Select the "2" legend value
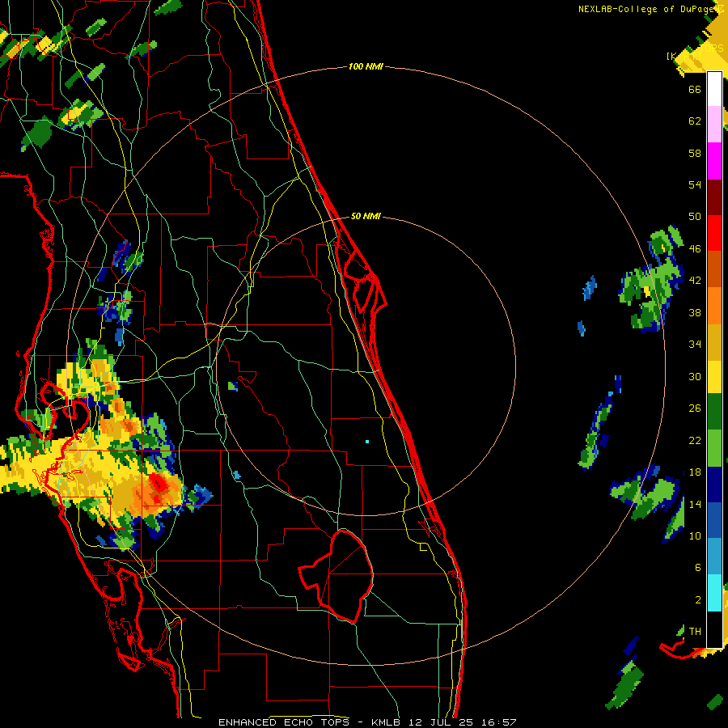The height and width of the screenshot is (728, 728). [697, 600]
